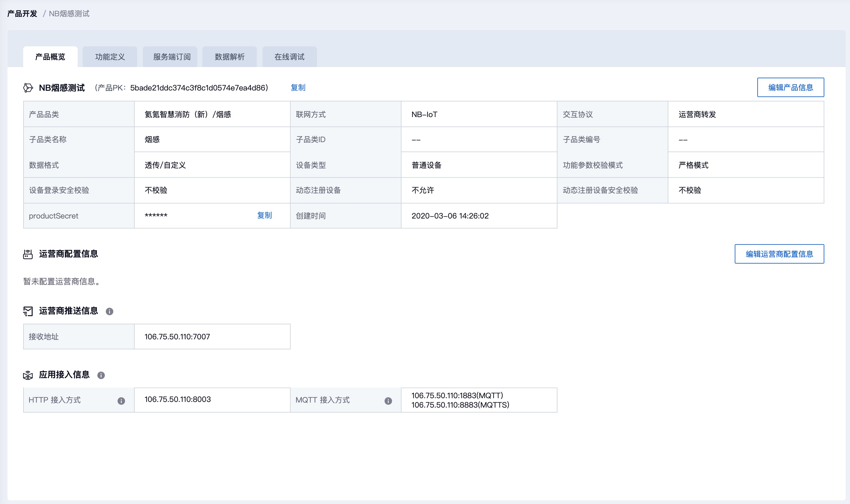
Task: Open the 服务端订阅 tab
Action: click(x=172, y=57)
